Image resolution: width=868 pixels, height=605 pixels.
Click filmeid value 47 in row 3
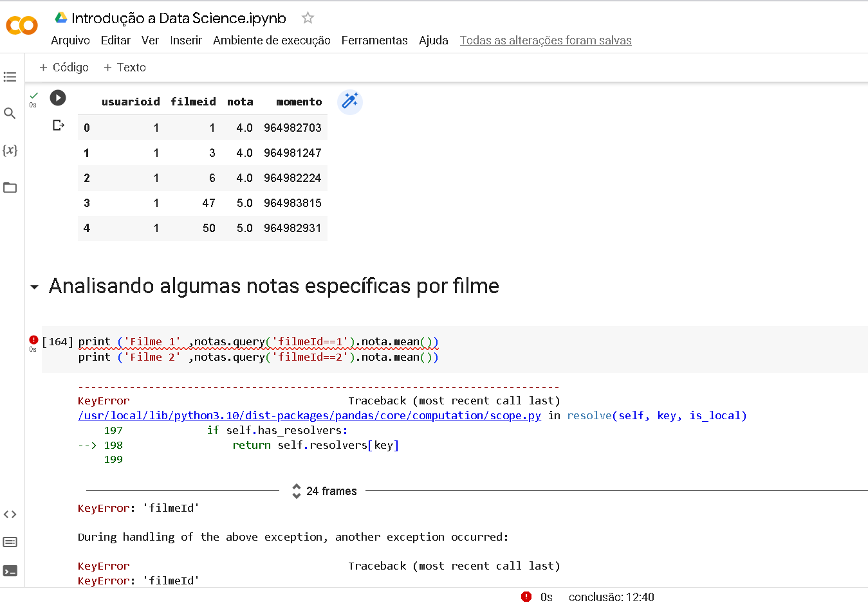(x=208, y=203)
